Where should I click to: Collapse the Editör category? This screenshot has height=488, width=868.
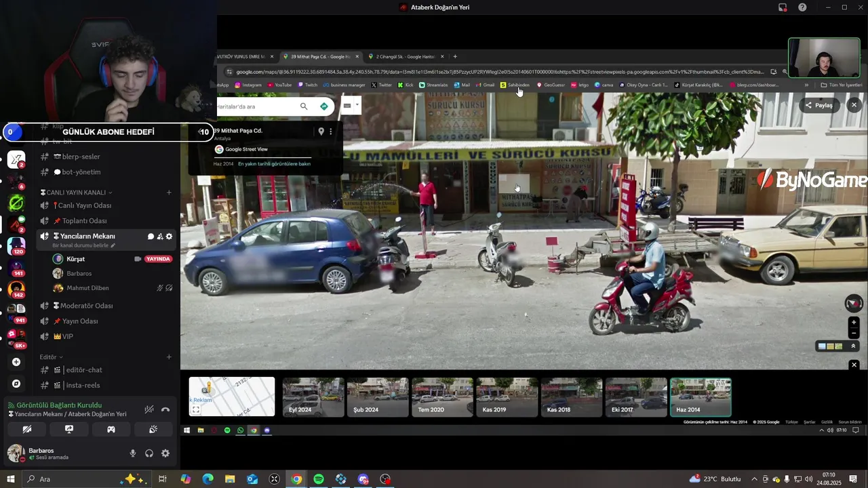coord(51,357)
